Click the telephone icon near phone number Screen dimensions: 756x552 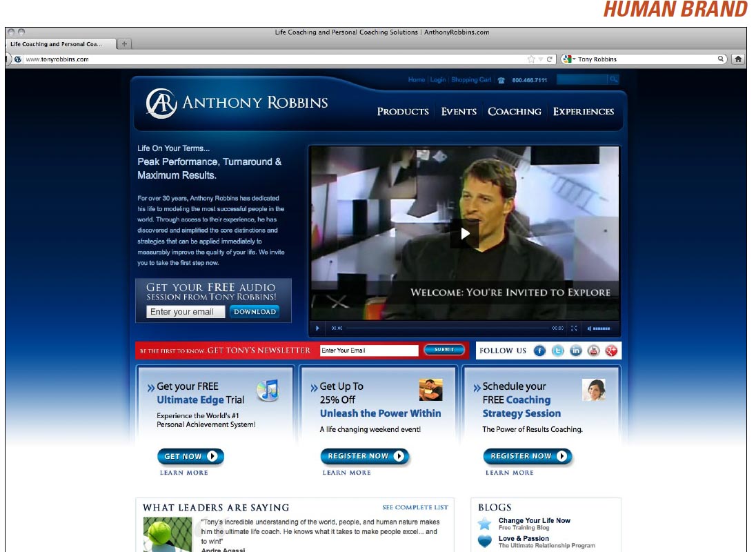pyautogui.click(x=501, y=81)
